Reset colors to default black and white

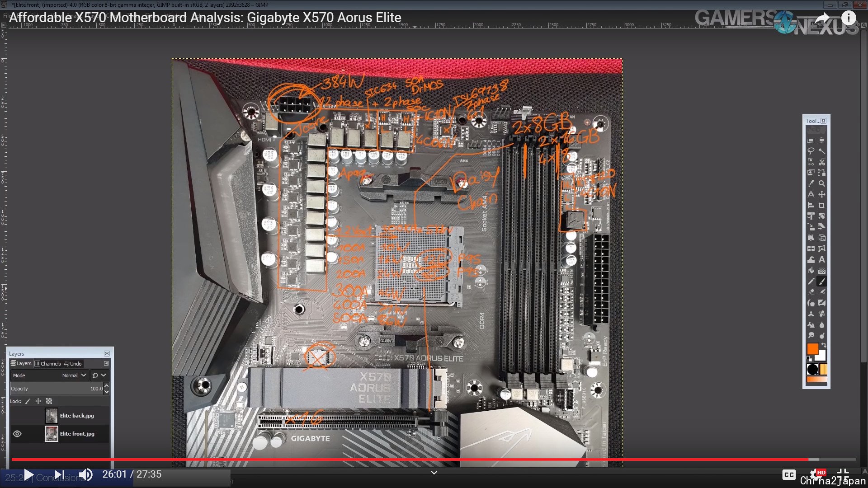tap(809, 359)
